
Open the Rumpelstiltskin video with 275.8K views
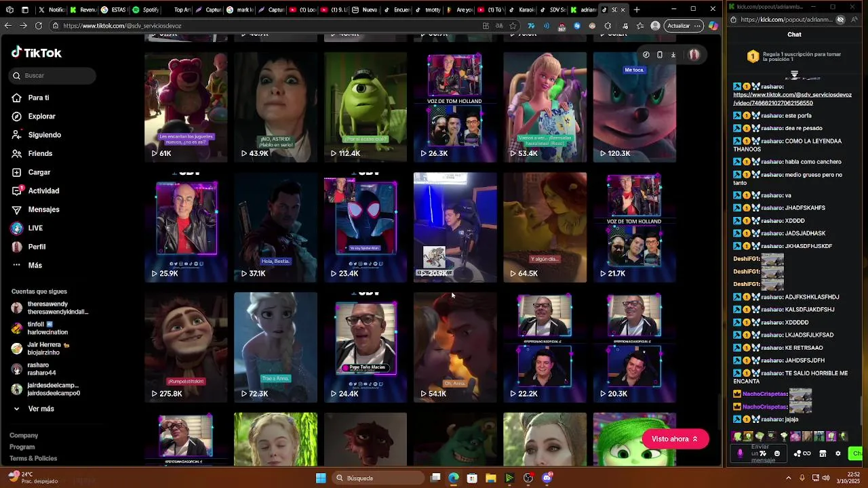click(x=186, y=347)
